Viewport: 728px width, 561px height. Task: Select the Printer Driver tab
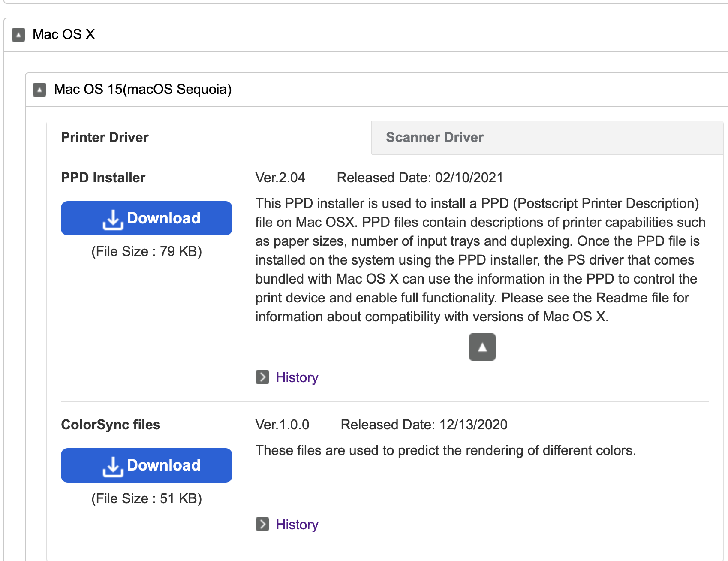point(105,137)
